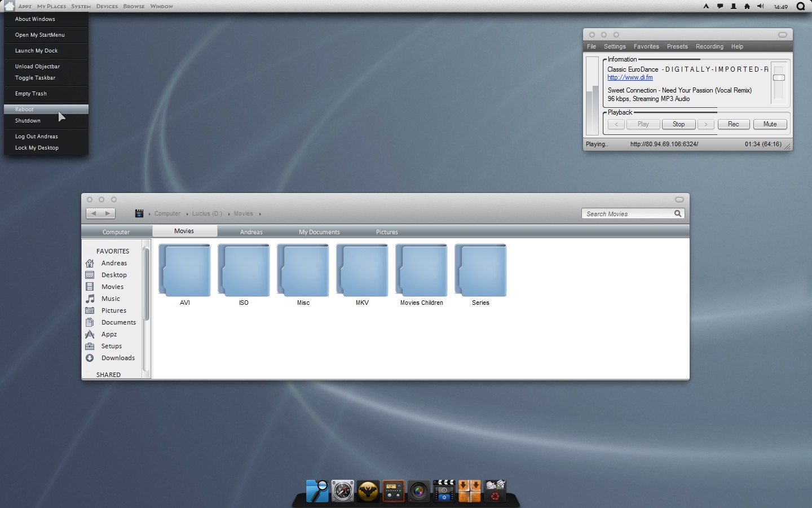
Task: Open the Devices top bar menu
Action: (x=107, y=6)
